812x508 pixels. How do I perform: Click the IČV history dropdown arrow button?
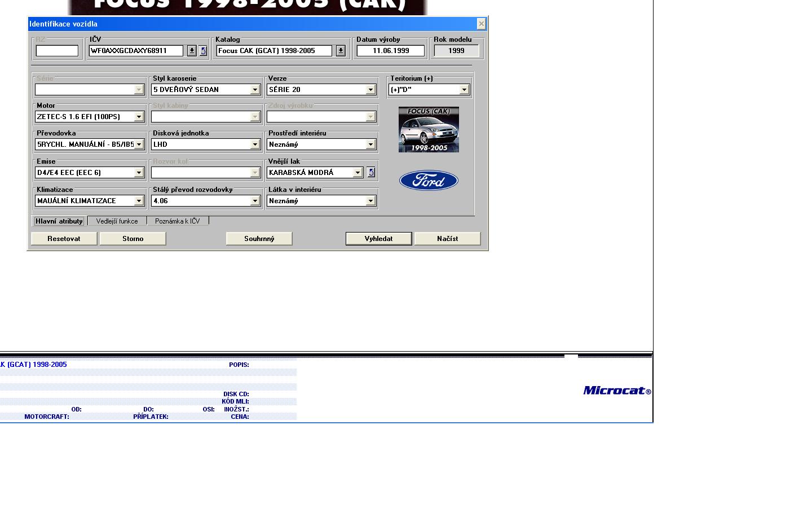pos(192,51)
